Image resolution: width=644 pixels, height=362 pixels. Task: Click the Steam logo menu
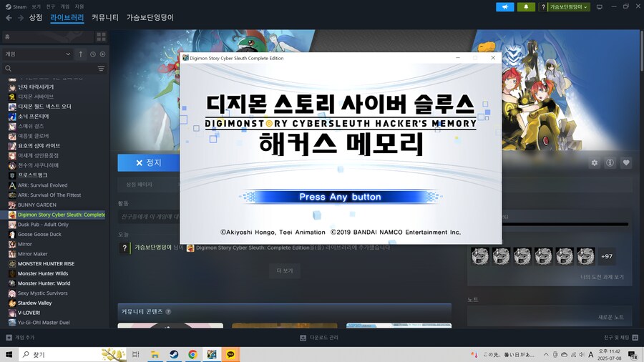(x=16, y=6)
